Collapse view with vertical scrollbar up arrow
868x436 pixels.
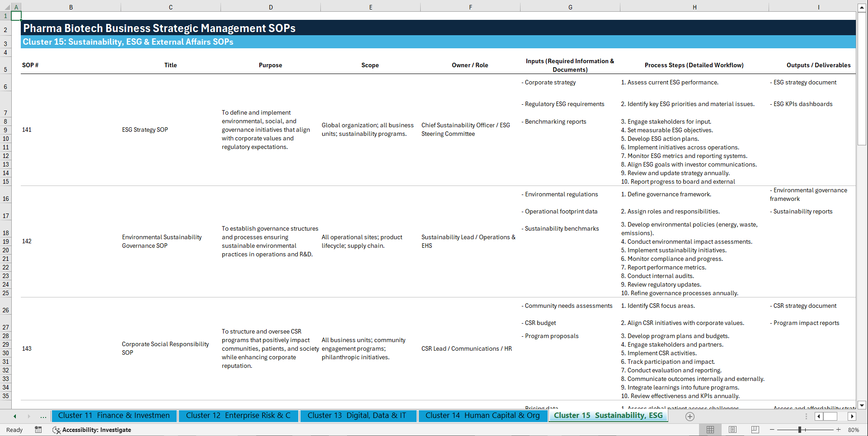coord(862,7)
